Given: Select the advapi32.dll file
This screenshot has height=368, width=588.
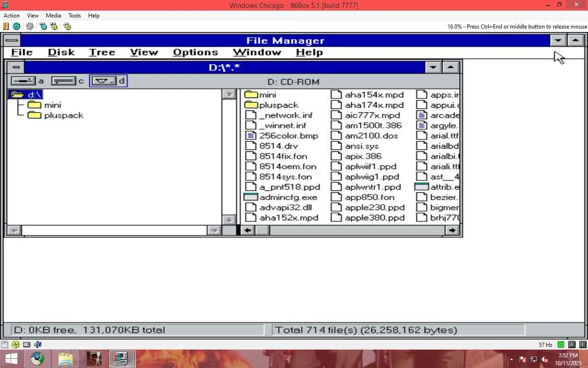Looking at the screenshot, I should pyautogui.click(x=278, y=207).
